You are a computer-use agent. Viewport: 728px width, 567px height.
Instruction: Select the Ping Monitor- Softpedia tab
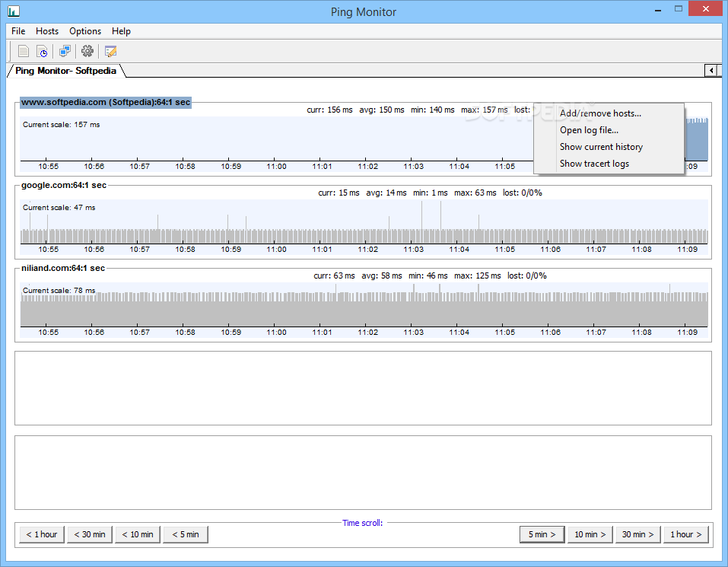point(66,71)
